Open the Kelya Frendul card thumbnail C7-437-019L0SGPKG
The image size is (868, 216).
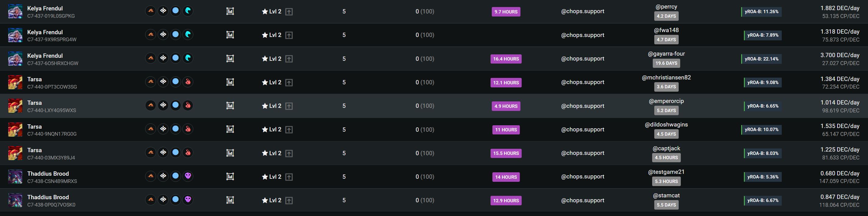(15, 12)
